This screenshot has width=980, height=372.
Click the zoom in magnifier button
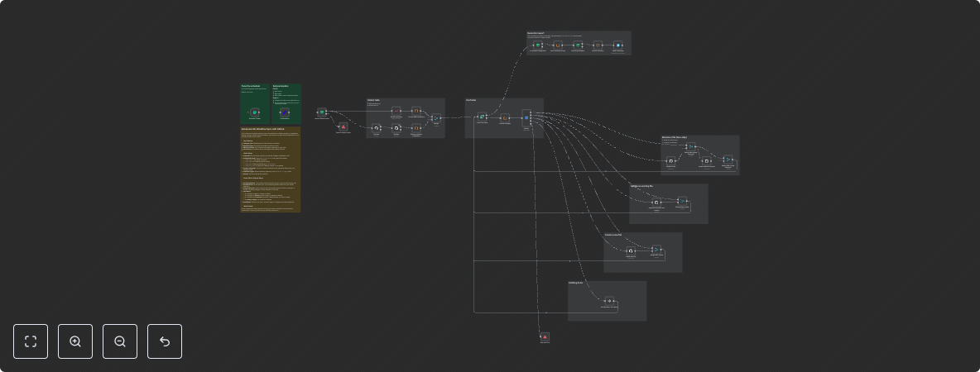75,341
